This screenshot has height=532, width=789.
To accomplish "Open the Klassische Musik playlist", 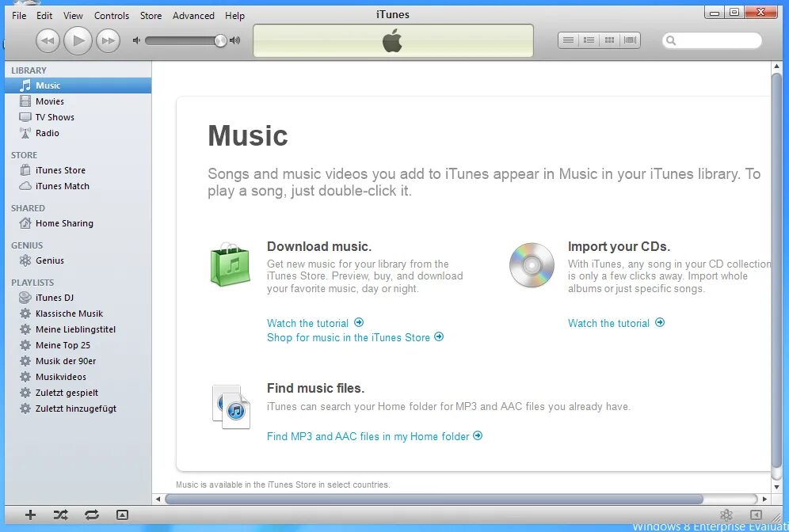I will pyautogui.click(x=78, y=313).
